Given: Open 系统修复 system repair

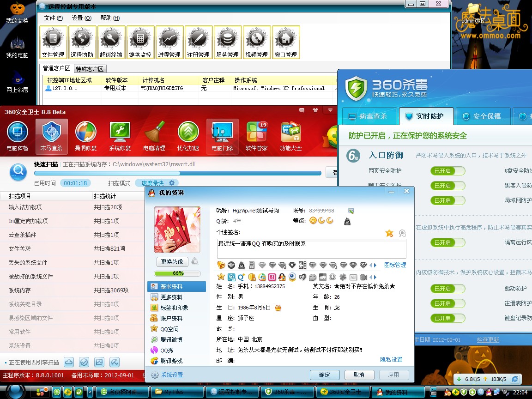Looking at the screenshot, I should (120, 136).
